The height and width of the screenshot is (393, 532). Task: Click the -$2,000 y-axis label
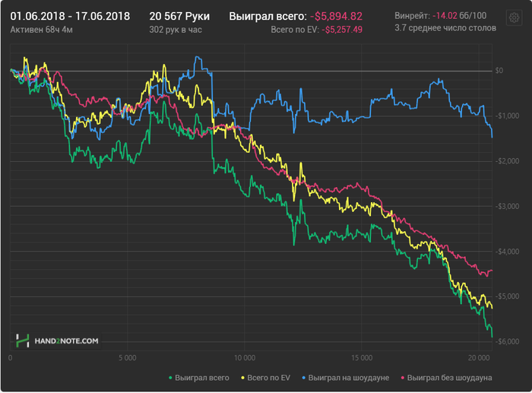tap(507, 161)
